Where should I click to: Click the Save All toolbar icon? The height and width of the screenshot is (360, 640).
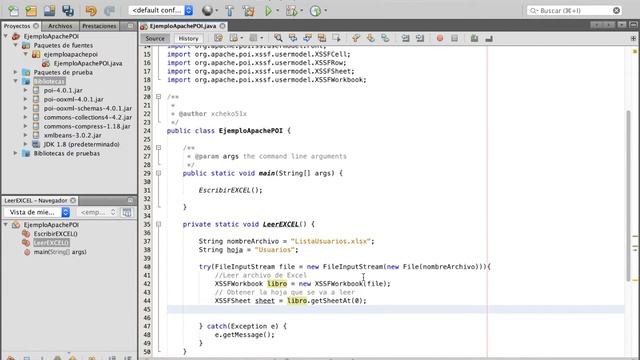pos(68,11)
